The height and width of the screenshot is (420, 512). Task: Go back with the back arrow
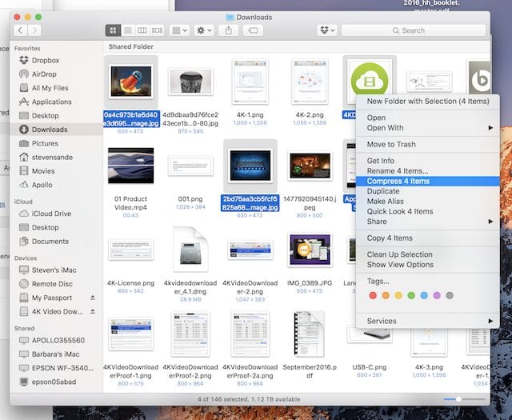pyautogui.click(x=20, y=30)
